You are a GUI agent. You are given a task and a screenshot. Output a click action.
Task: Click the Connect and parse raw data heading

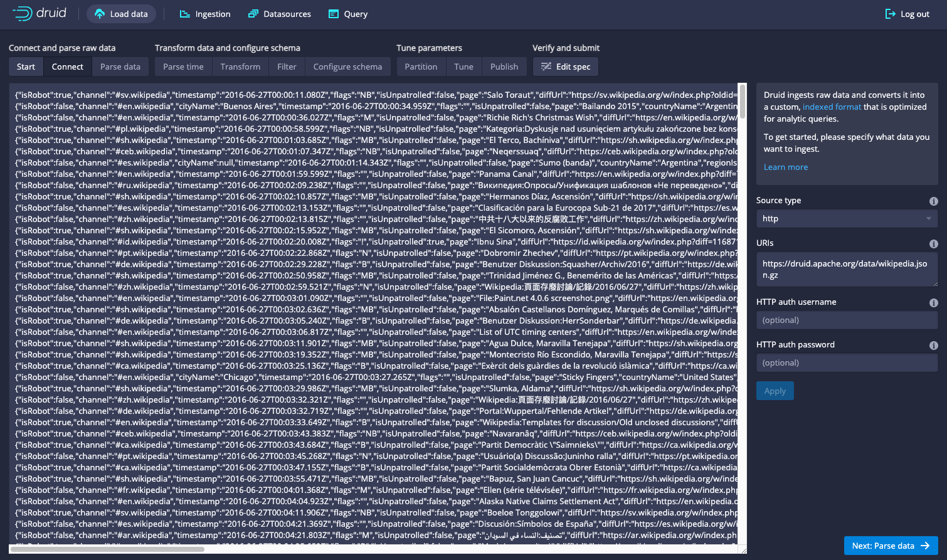[62, 48]
